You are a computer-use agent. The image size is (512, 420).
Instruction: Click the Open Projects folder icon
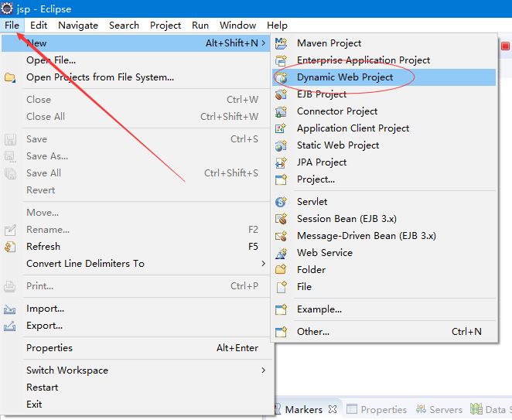(x=10, y=77)
